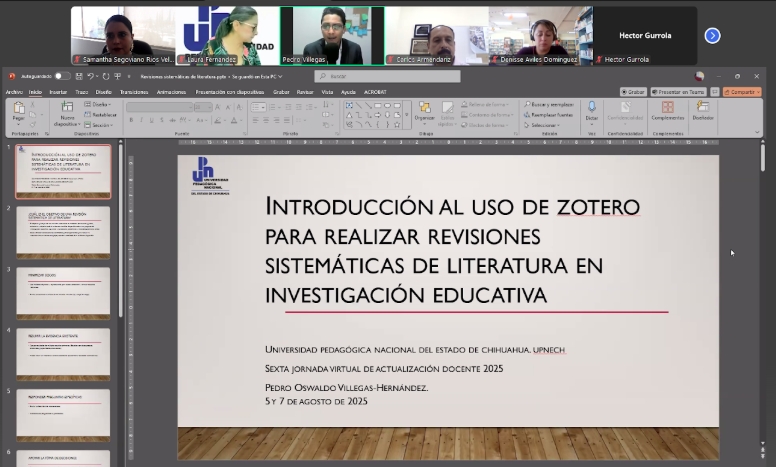
Task: Switch to the Insertar tab
Action: click(58, 92)
